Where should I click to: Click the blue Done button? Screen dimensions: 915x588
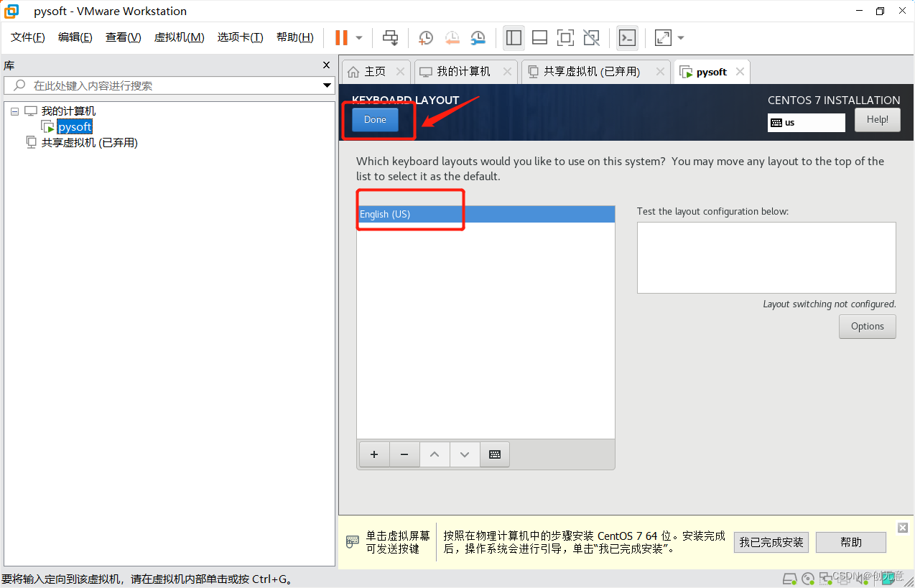(375, 120)
